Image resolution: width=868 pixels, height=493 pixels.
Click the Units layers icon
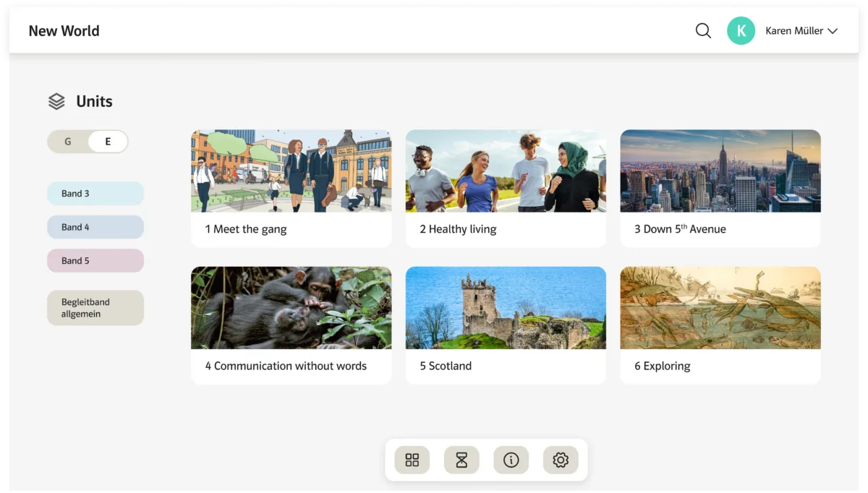[56, 101]
